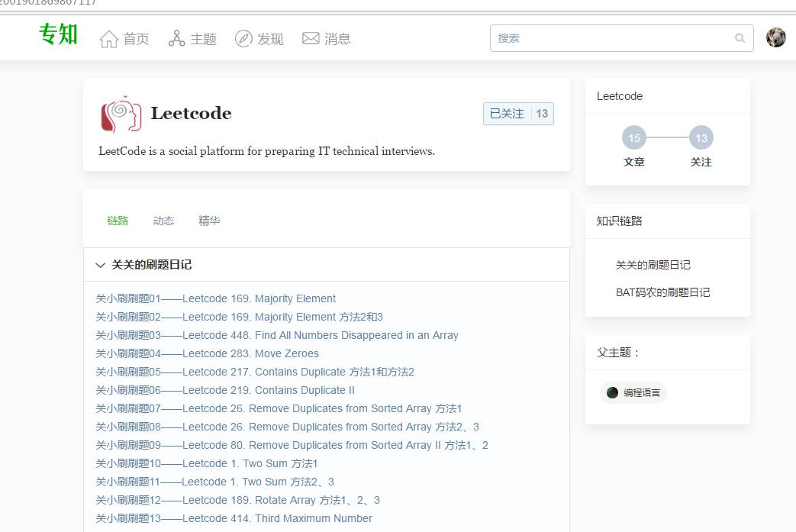Click the 文章 label under 15
Screen dimensions: 796x532
pyautogui.click(x=634, y=162)
